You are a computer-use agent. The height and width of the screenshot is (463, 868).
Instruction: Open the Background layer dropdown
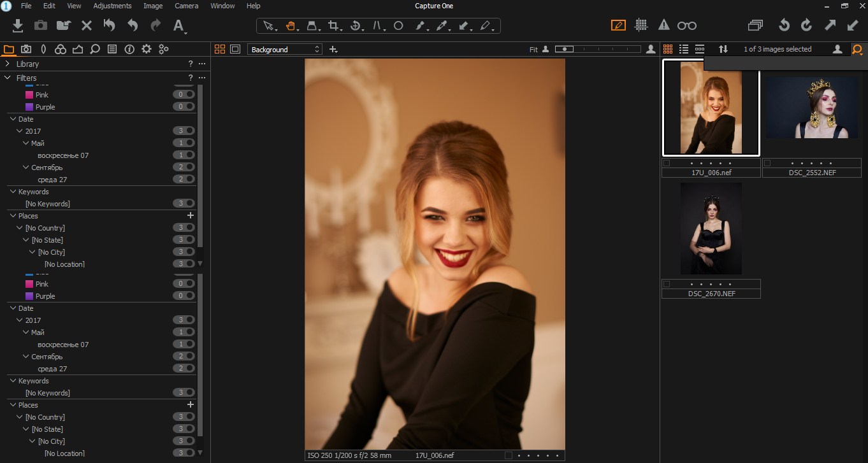pyautogui.click(x=285, y=49)
